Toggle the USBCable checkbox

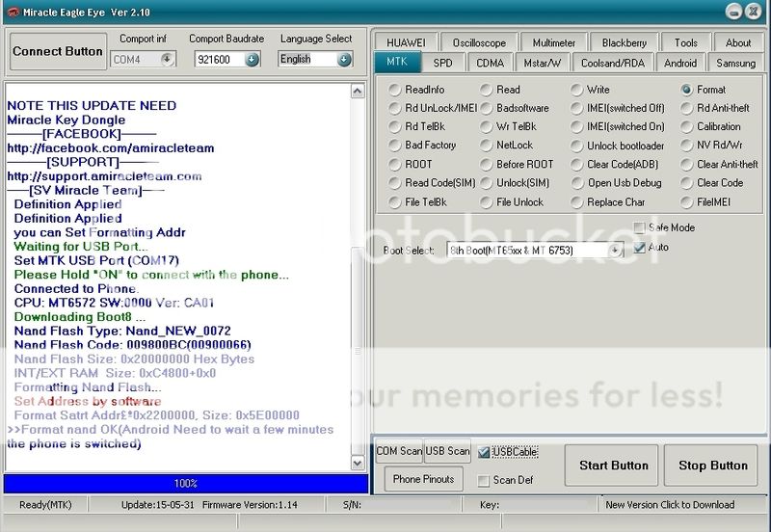484,452
